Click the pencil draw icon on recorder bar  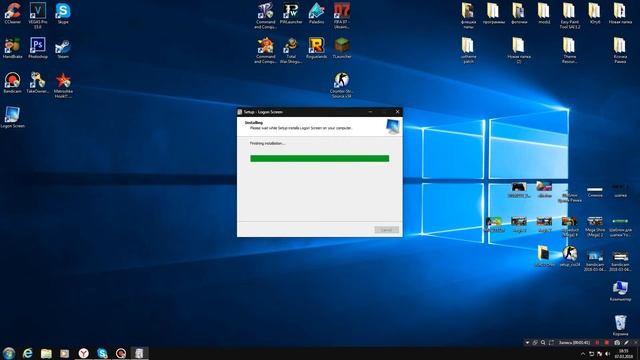pyautogui.click(x=626, y=342)
